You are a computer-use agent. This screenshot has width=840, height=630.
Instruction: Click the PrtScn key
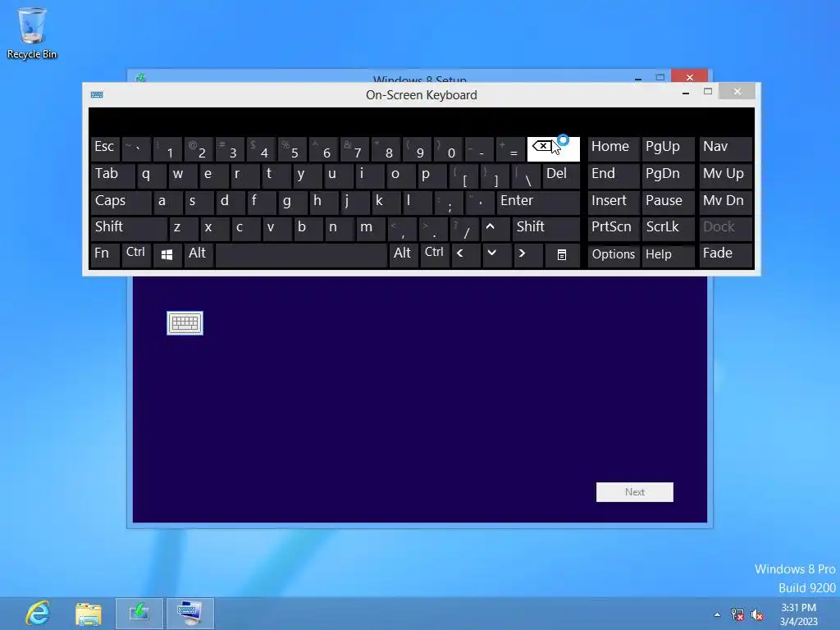pos(614,228)
